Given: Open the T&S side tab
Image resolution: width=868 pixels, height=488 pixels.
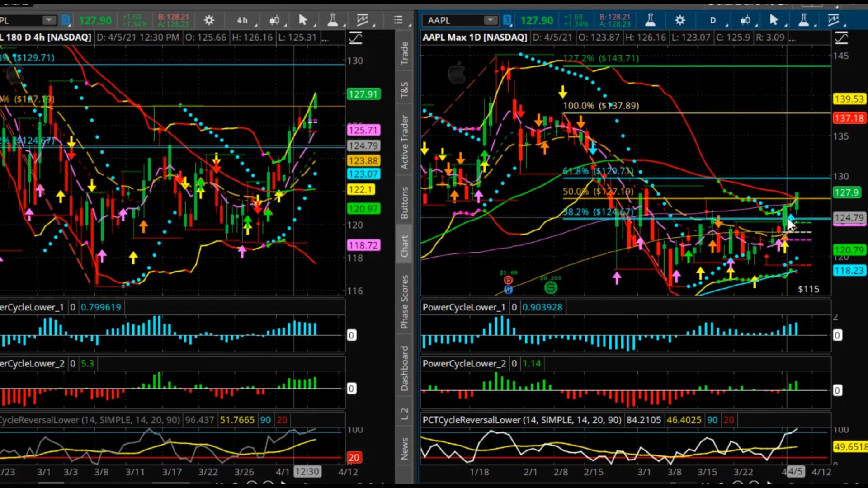Looking at the screenshot, I should pyautogui.click(x=404, y=89).
